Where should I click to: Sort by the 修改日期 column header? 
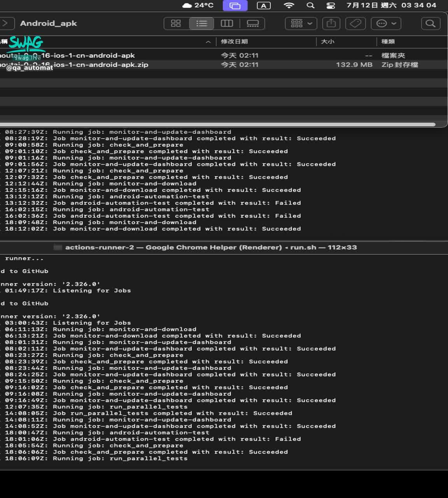(x=234, y=41)
